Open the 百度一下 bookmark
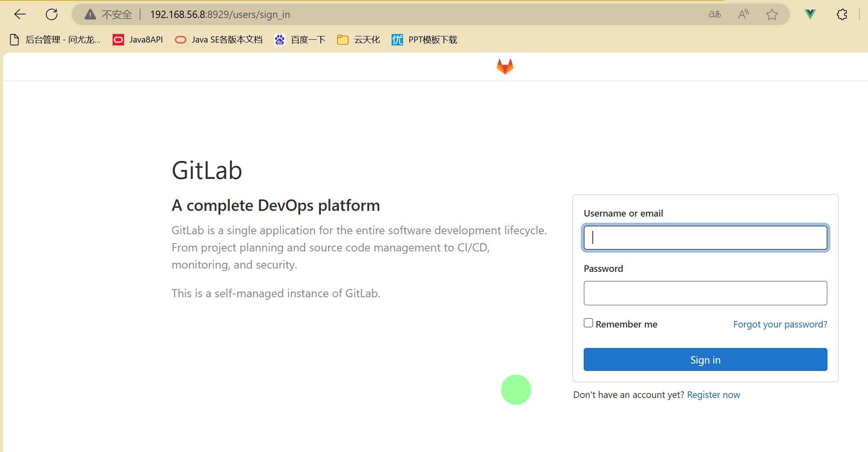 [x=300, y=40]
